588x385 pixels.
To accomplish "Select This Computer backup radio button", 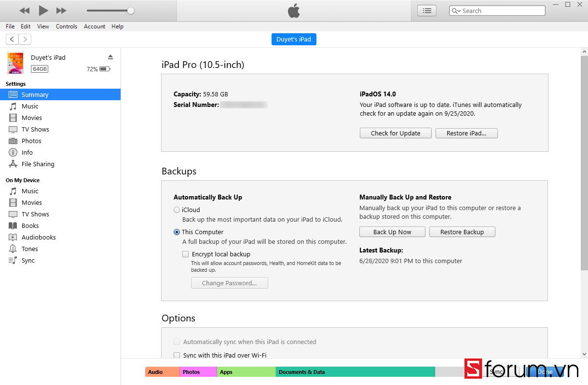I will [x=177, y=232].
